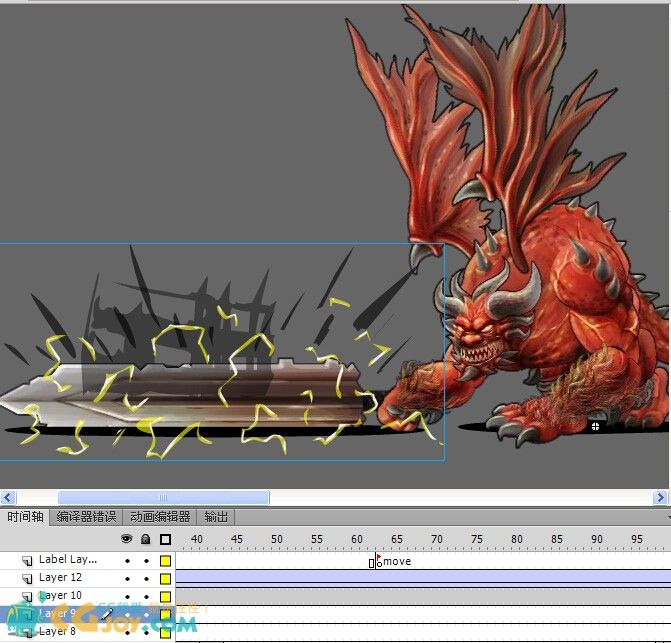Lock Layer 12 via its lock dot
This screenshot has height=643, width=671.
146,578
